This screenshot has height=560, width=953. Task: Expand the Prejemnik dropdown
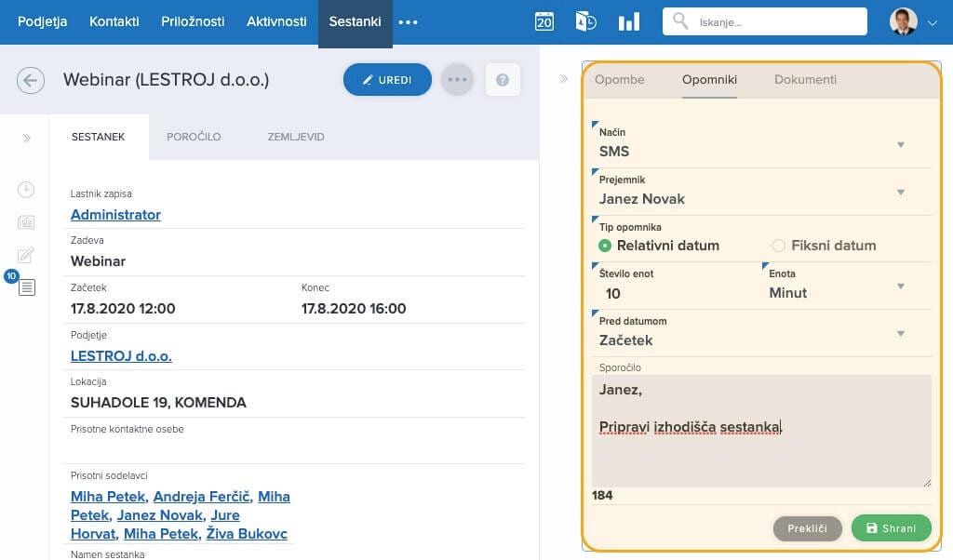pyautogui.click(x=901, y=192)
